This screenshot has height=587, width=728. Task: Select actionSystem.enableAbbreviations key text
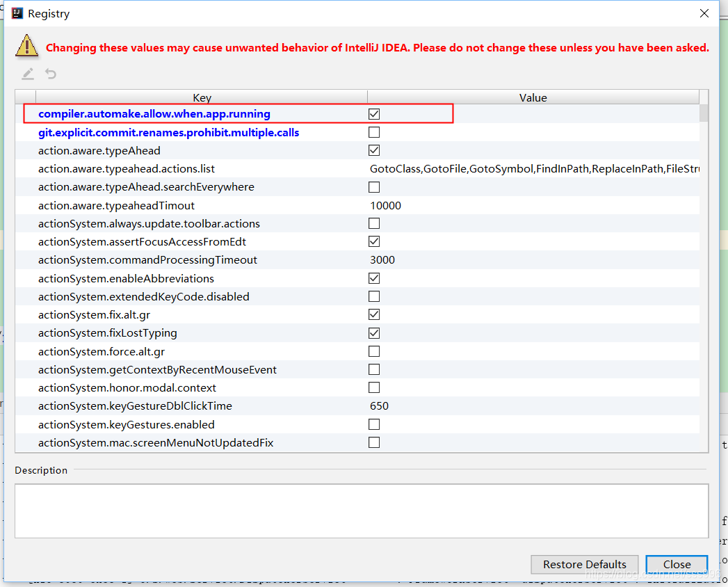(x=126, y=278)
